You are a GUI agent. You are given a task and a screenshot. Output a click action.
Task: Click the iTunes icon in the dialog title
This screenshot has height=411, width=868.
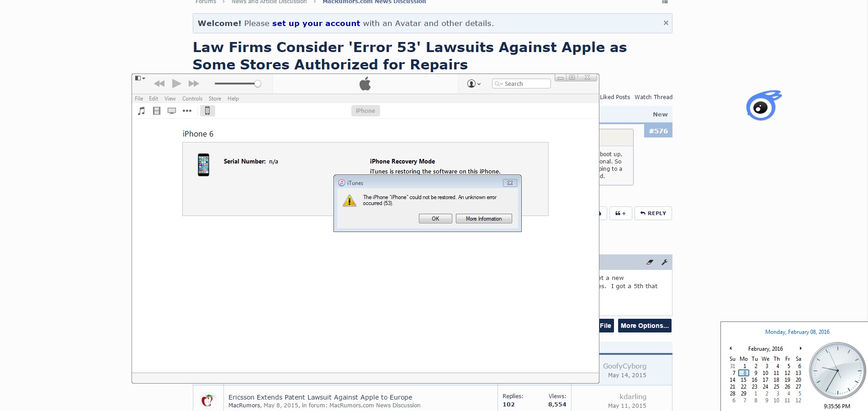(x=341, y=183)
